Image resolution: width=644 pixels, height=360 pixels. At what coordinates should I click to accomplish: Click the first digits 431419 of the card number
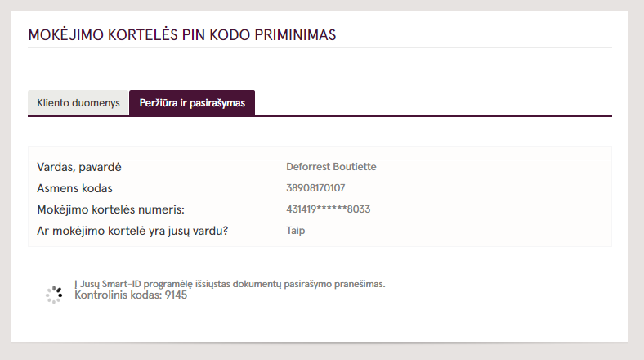[301, 209]
